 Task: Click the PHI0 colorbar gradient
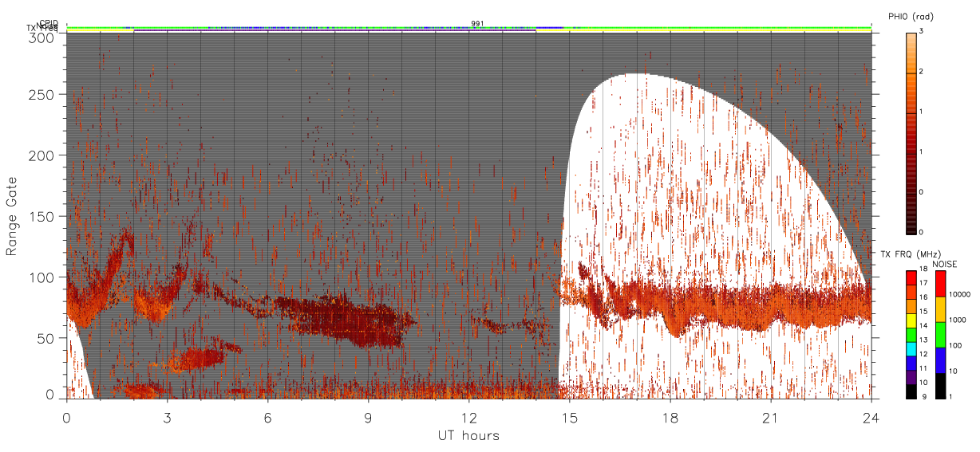[911, 133]
